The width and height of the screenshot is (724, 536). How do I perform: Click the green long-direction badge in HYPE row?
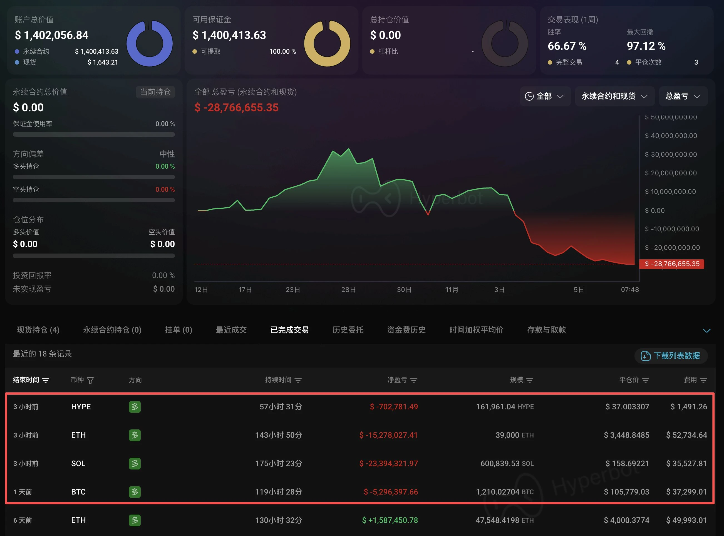[x=135, y=407]
